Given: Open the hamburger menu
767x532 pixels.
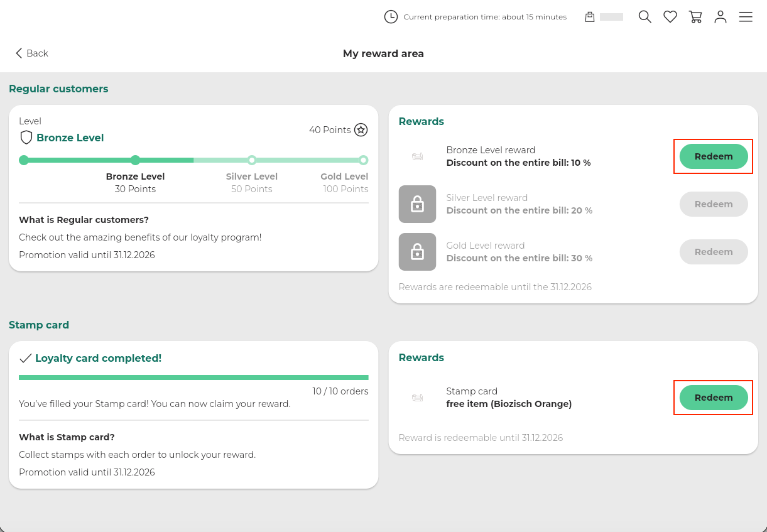Looking at the screenshot, I should [x=746, y=17].
